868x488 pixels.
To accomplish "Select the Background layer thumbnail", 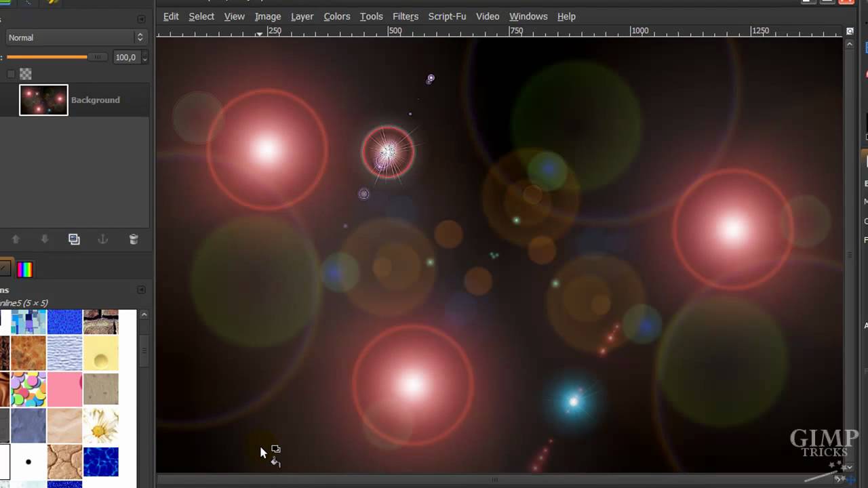I will [43, 100].
